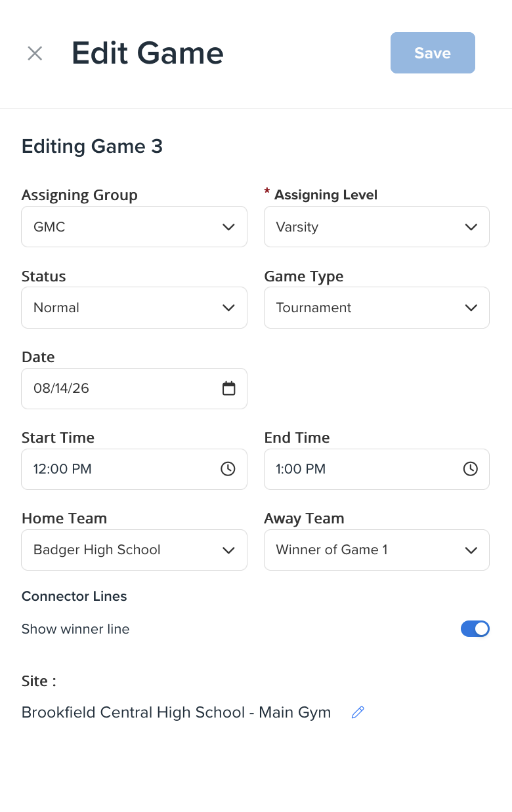Edit the site using the pencil icon

(358, 712)
